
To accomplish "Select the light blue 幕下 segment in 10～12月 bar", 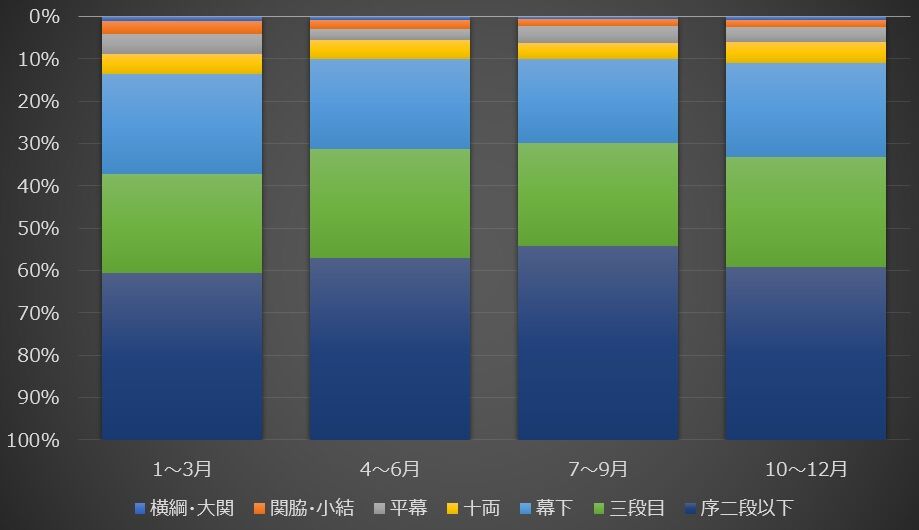I will pyautogui.click(x=806, y=110).
